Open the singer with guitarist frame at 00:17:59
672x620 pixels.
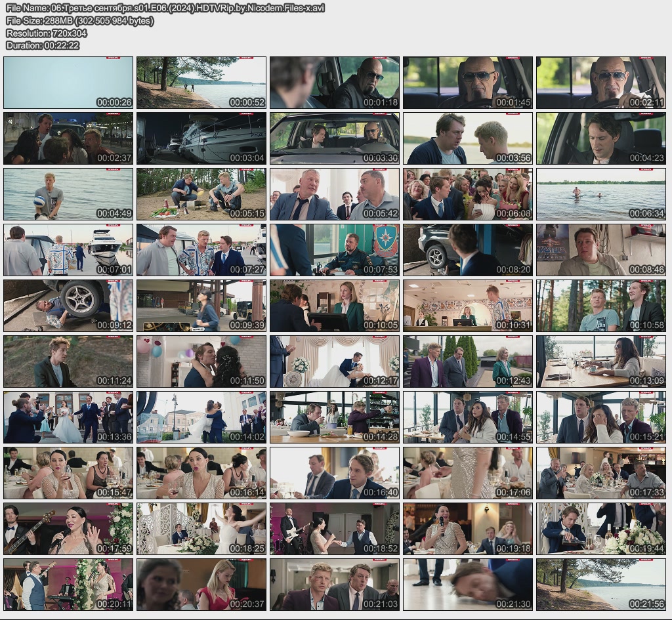click(68, 529)
